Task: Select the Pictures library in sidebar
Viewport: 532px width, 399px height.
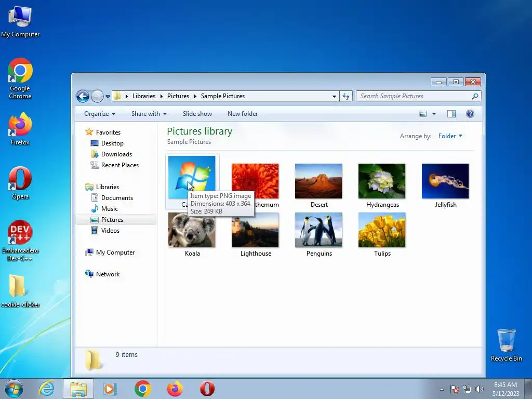Action: 115,220
